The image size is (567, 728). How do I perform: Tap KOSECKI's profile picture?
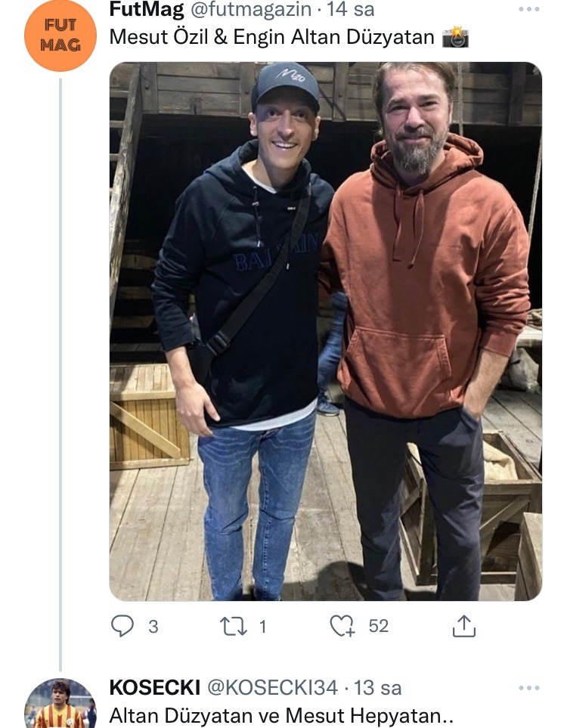(60, 705)
